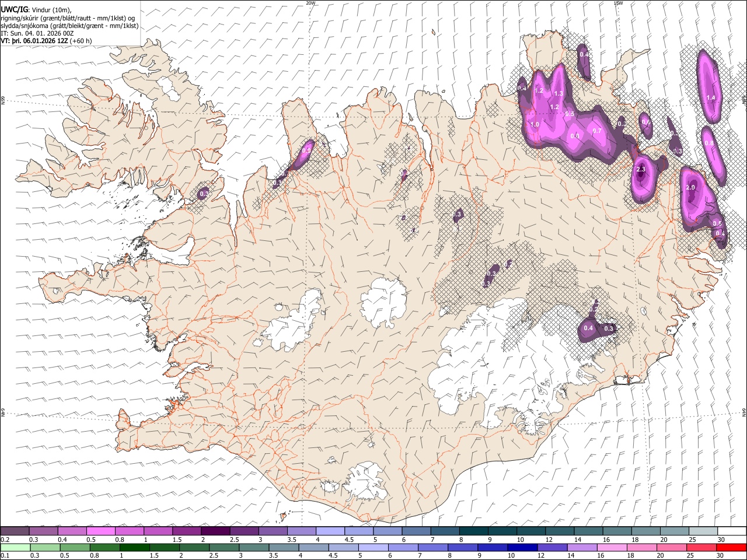Choose the 2.5 grey-green rain scale swatch
Screen dimensions: 747x560
point(224,547)
